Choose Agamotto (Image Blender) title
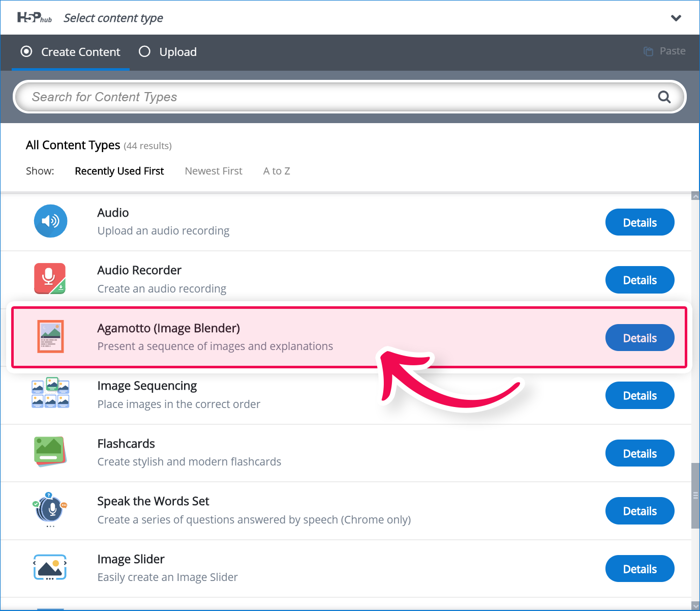This screenshot has height=611, width=700. click(168, 328)
